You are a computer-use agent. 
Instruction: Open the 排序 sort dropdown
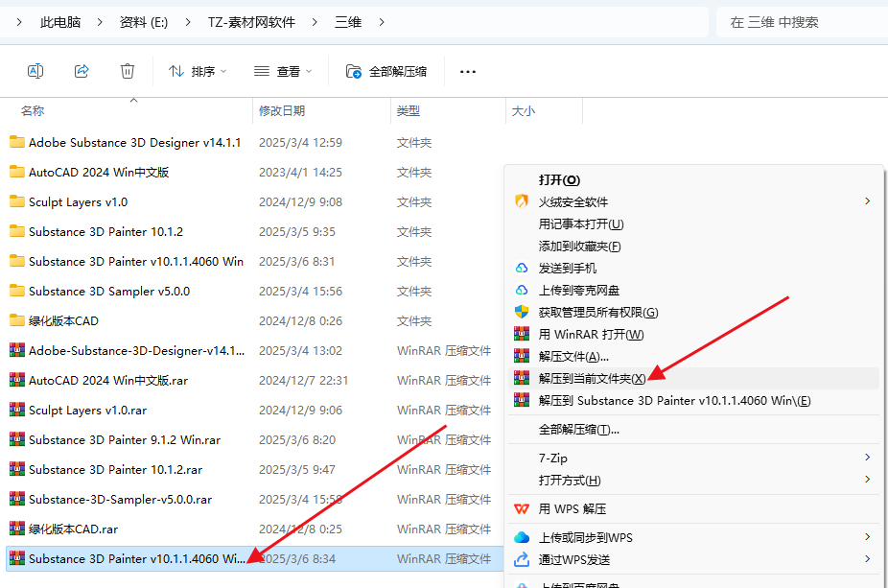[198, 71]
